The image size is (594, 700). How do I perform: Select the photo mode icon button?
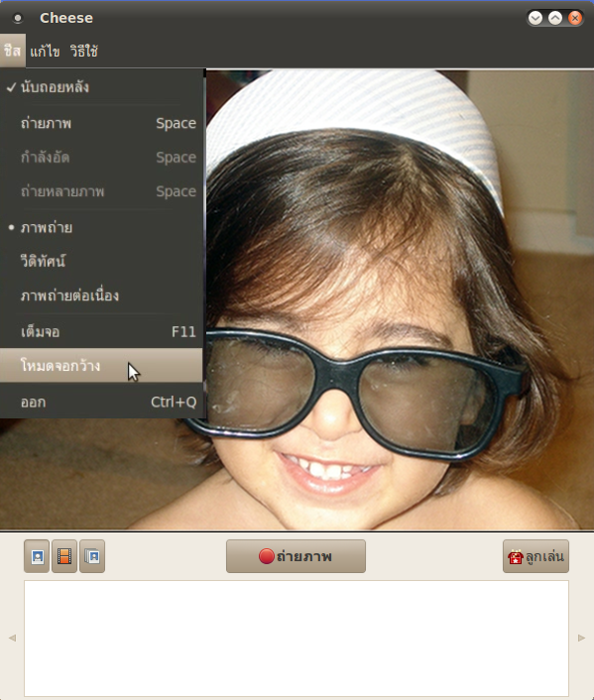tap(37, 556)
